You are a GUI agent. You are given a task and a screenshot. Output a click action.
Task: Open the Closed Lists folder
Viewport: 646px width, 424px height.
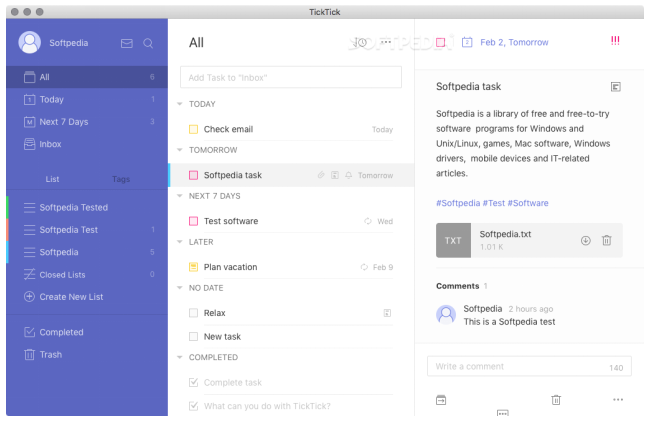click(87, 274)
